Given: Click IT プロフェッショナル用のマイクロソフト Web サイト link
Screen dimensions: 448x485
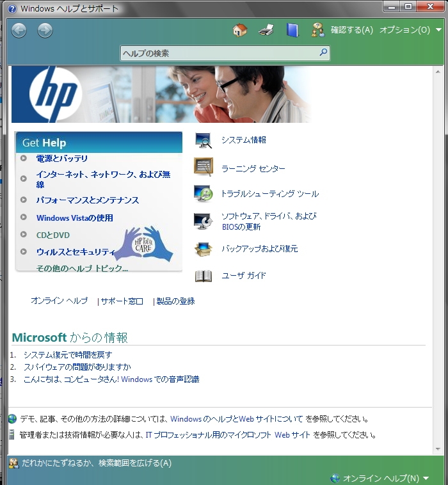Looking at the screenshot, I should (228, 435).
